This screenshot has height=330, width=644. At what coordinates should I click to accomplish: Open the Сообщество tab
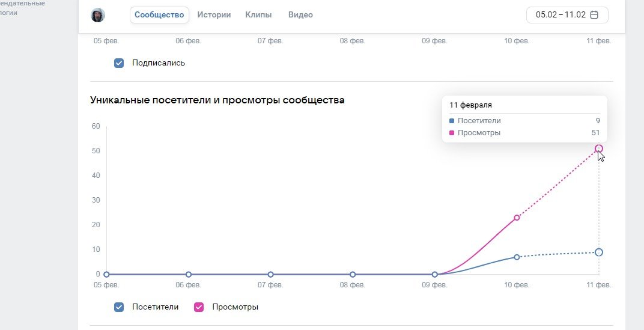pos(159,15)
